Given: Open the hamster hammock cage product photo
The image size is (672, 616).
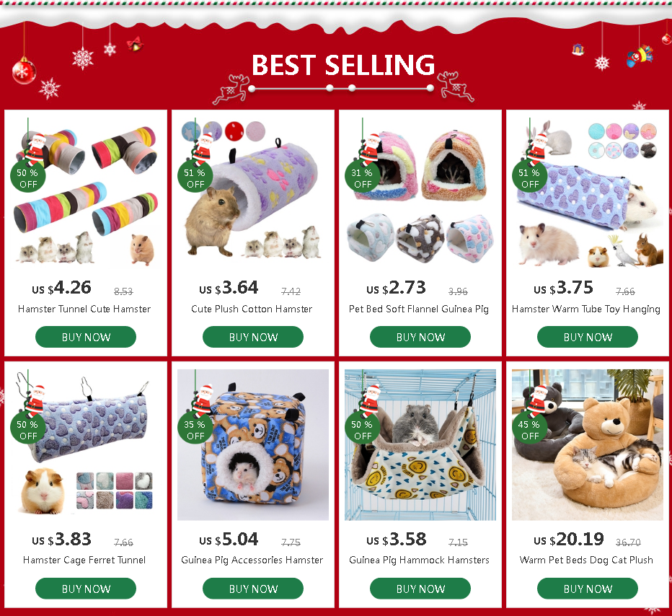Looking at the screenshot, I should tap(420, 445).
